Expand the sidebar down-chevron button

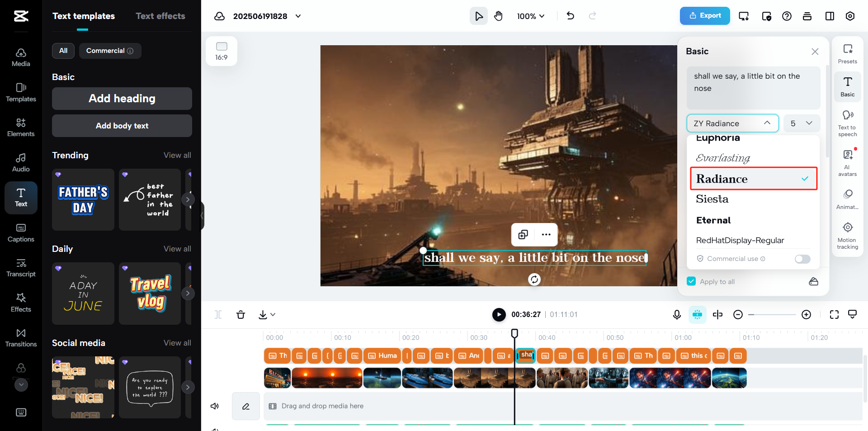21,385
